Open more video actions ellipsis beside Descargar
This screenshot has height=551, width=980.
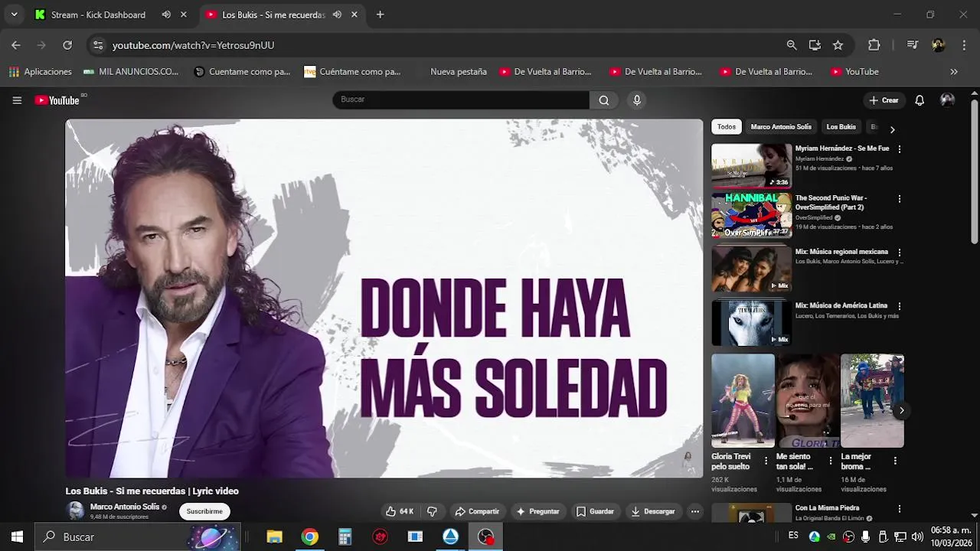point(694,511)
